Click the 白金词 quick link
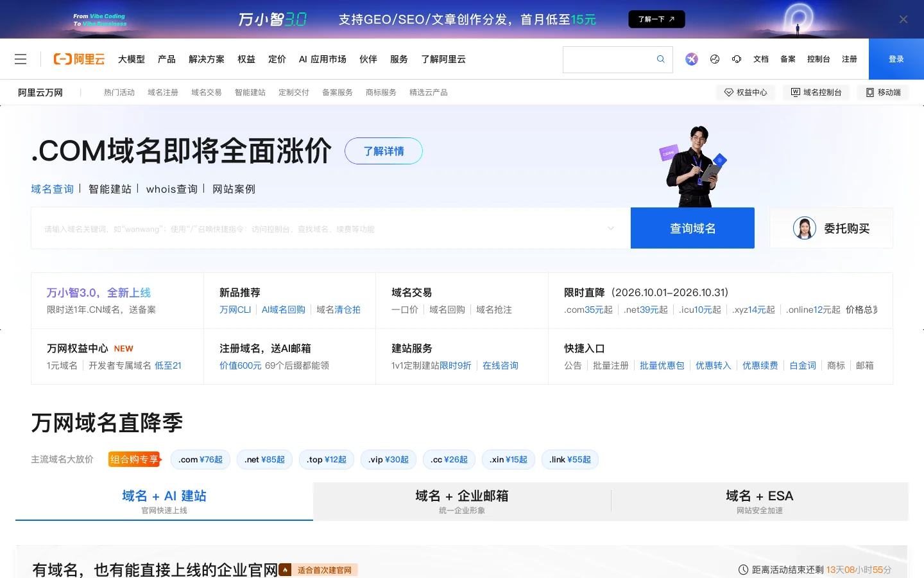The height and width of the screenshot is (578, 924). pyautogui.click(x=803, y=365)
